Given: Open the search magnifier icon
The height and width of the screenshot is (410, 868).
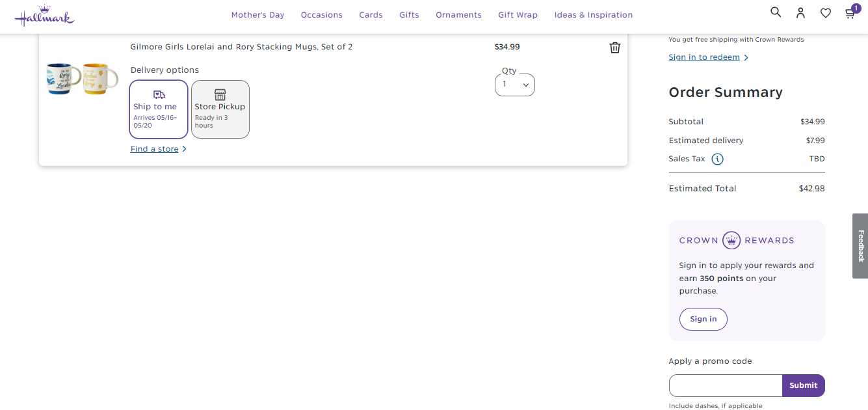Looking at the screenshot, I should (x=776, y=12).
